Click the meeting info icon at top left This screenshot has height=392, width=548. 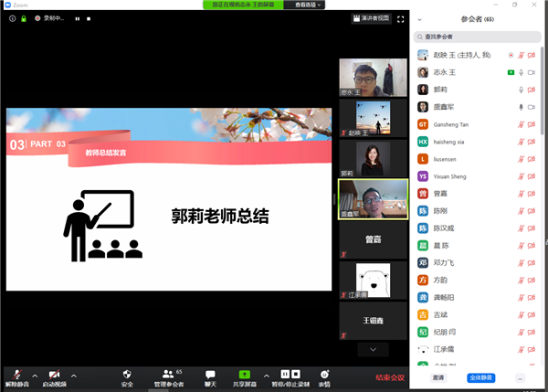(x=12, y=18)
